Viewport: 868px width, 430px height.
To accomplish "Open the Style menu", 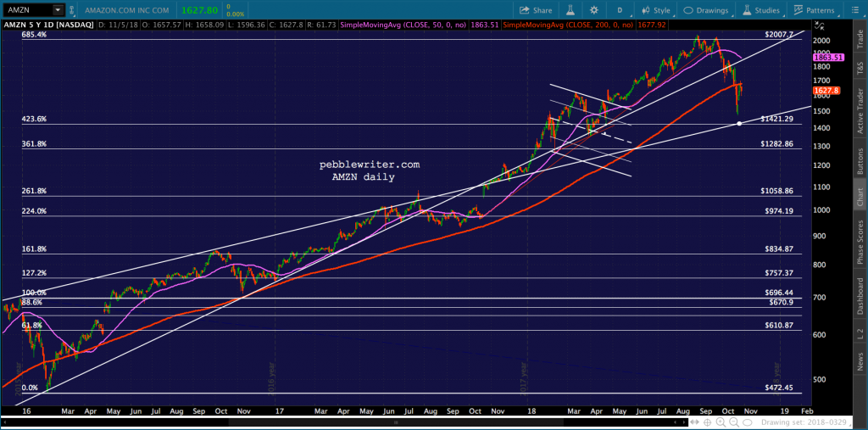I will coord(656,10).
